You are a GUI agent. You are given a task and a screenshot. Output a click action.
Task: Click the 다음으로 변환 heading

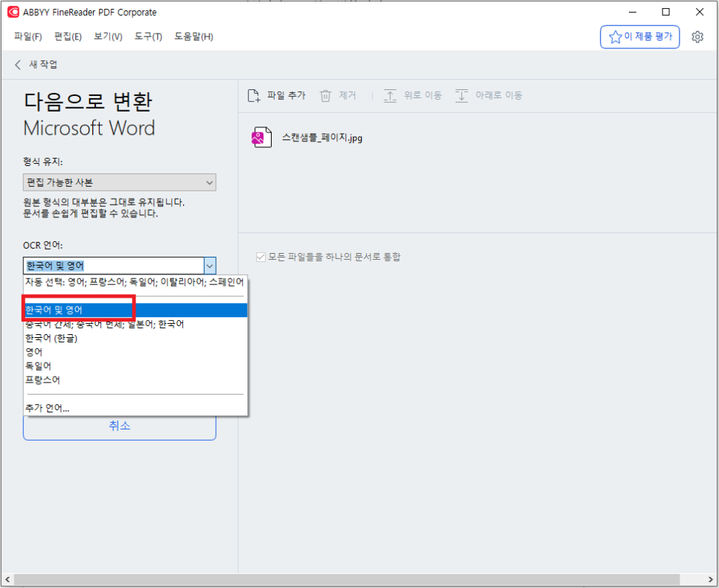click(88, 101)
